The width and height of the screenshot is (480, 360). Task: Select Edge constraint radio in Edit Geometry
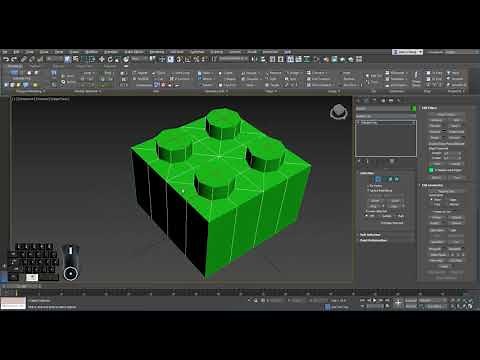449,199
